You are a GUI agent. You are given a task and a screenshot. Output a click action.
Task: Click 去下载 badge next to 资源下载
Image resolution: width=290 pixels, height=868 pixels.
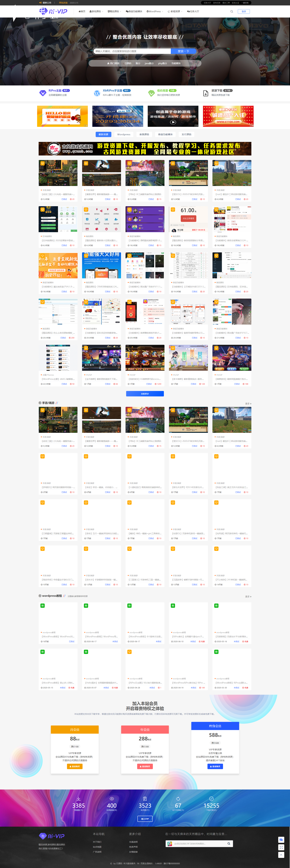[x=228, y=91]
